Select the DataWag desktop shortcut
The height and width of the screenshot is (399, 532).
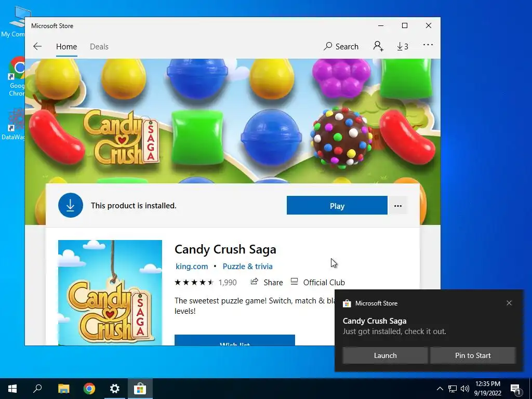coord(14,124)
